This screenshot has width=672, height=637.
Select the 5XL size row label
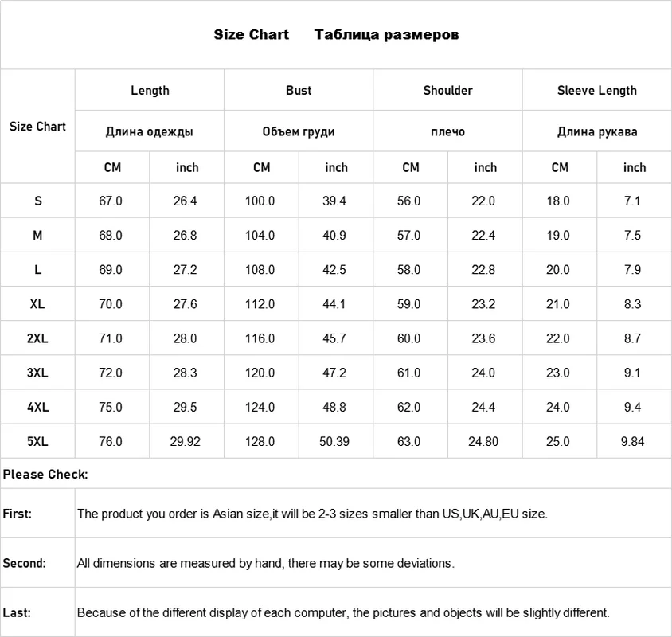(x=38, y=441)
